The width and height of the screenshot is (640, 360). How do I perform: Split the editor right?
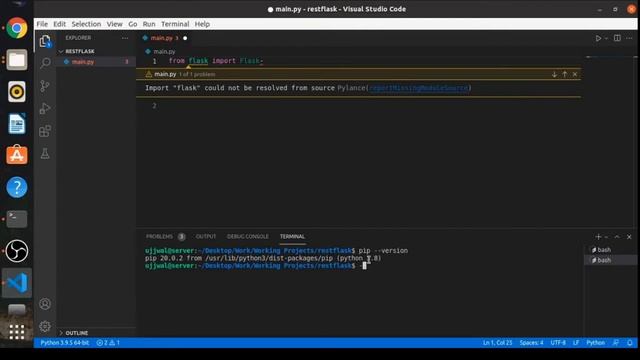tap(617, 38)
